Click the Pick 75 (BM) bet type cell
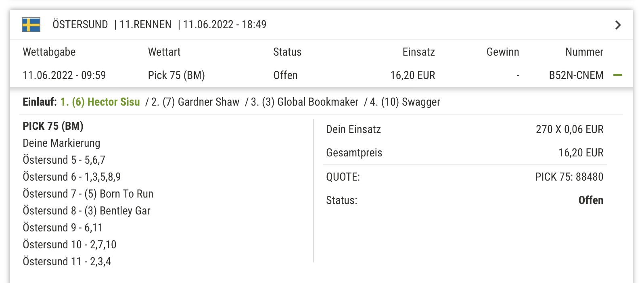This screenshot has height=283, width=644. [176, 75]
